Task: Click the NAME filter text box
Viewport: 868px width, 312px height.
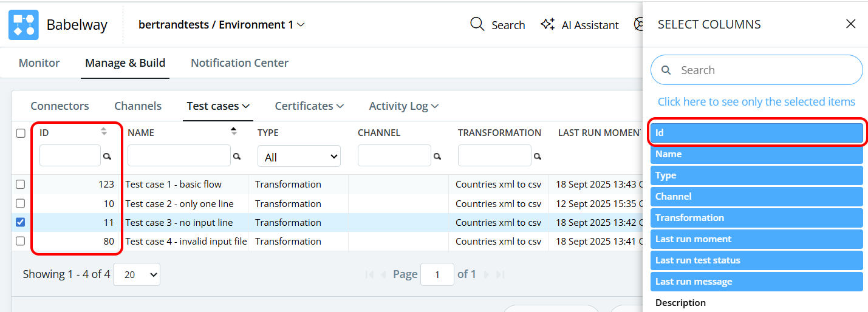Action: (x=179, y=155)
